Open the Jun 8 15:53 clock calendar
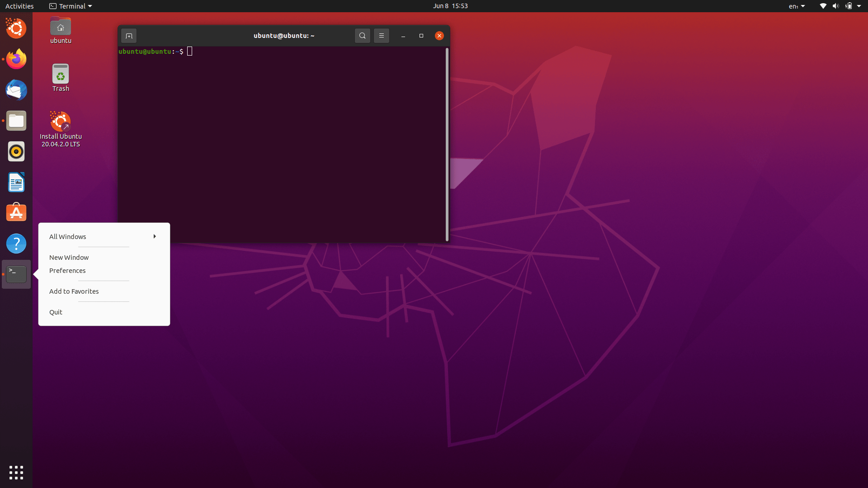The image size is (868, 488). [x=450, y=6]
